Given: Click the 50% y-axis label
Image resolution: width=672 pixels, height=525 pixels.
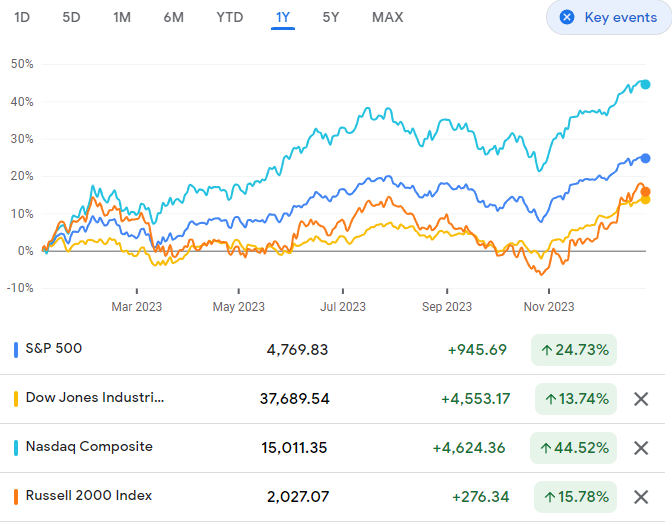Looking at the screenshot, I should click(22, 64).
